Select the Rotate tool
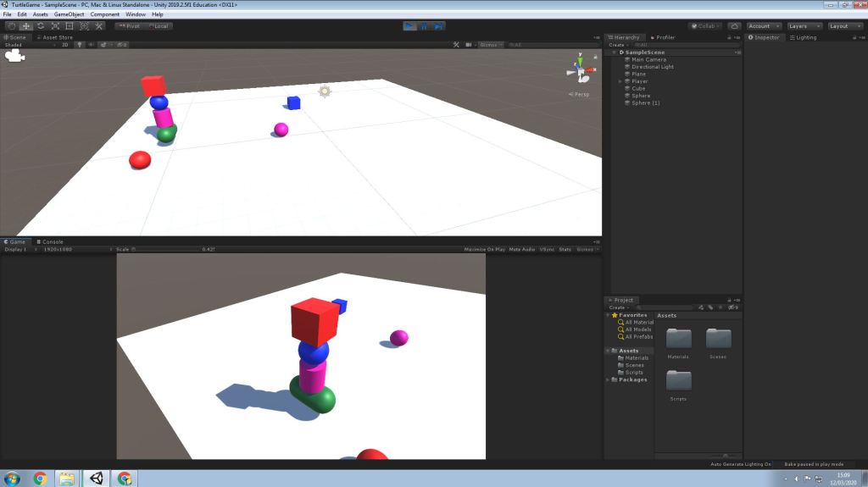 point(41,26)
